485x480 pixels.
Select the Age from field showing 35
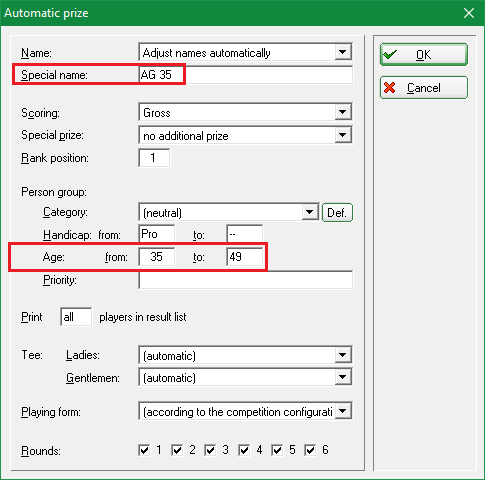tap(157, 257)
